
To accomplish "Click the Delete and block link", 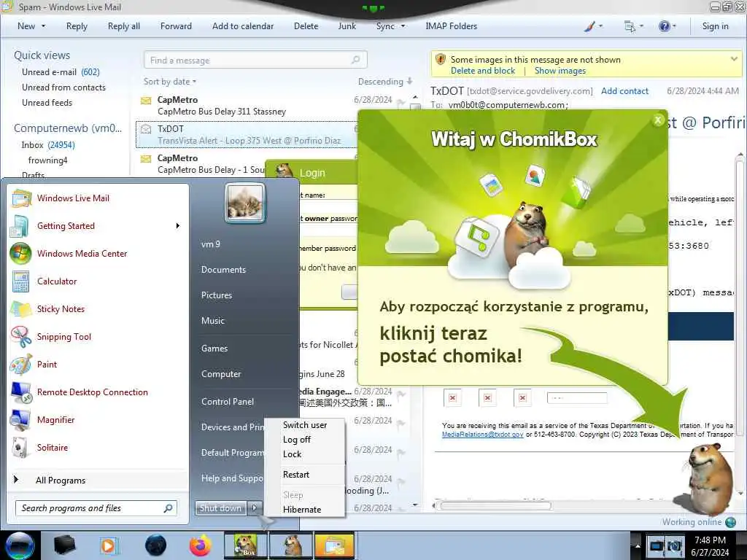I will click(483, 71).
